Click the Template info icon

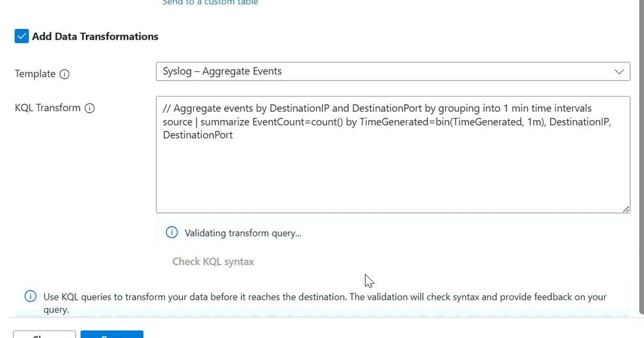[64, 74]
